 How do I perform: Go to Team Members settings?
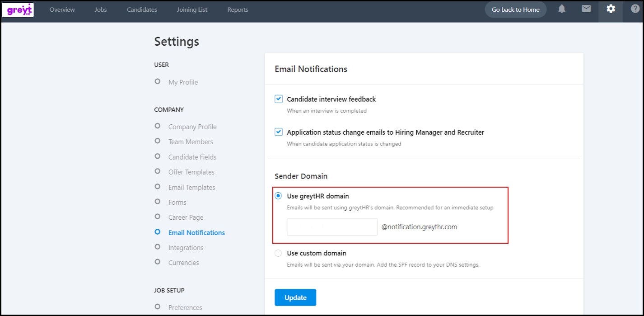pos(191,141)
